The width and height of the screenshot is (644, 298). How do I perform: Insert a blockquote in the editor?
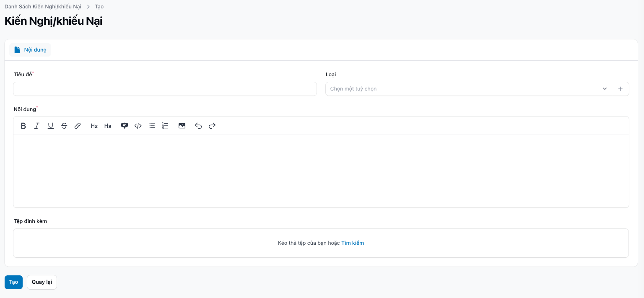pos(124,126)
